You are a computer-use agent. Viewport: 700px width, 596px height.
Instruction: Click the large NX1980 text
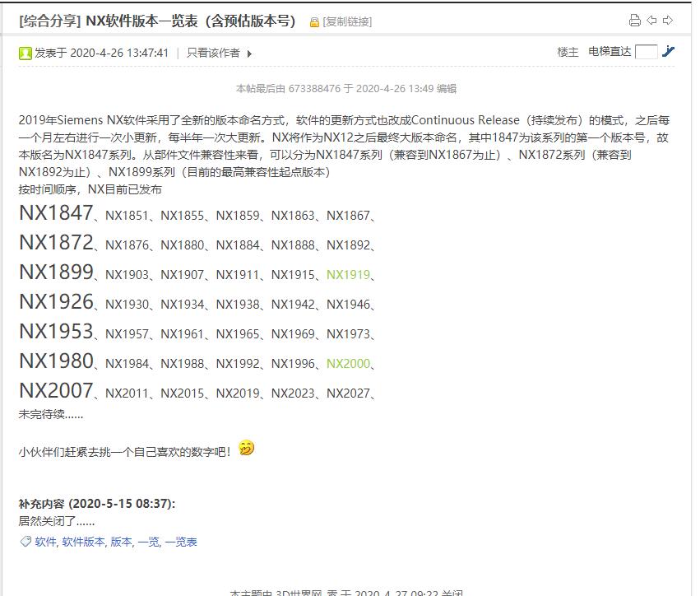click(x=56, y=361)
